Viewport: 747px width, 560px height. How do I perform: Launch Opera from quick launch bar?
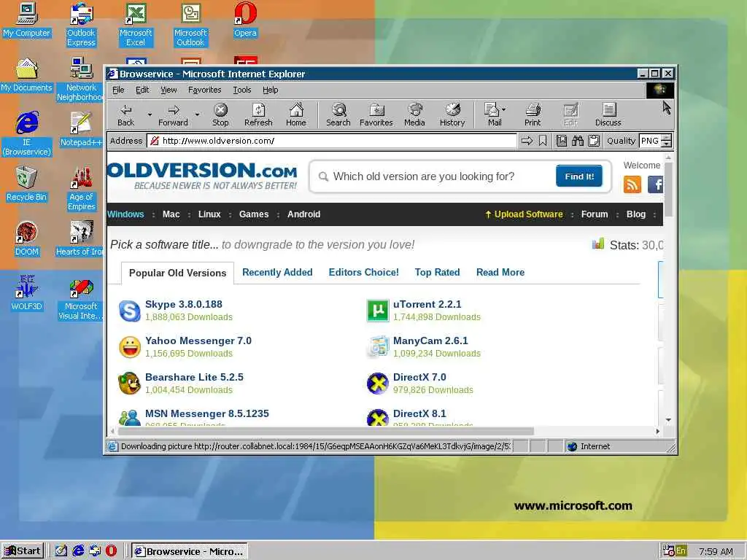(111, 551)
